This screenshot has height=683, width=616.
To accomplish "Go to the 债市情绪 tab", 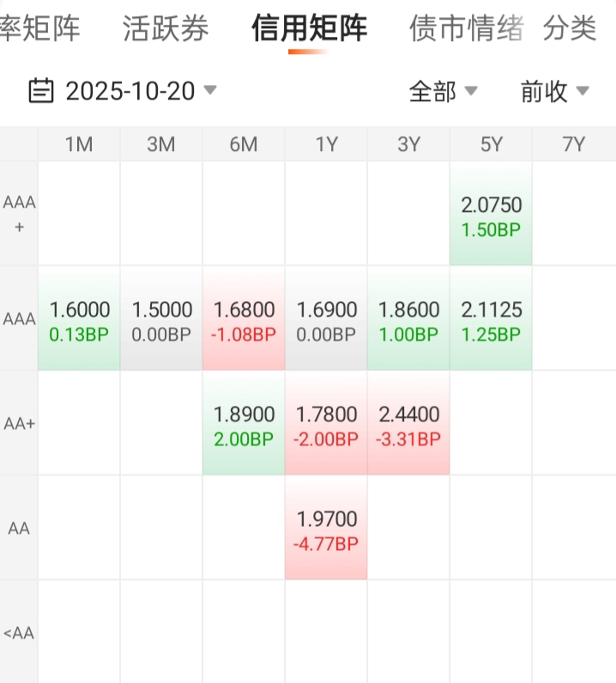I will click(467, 29).
